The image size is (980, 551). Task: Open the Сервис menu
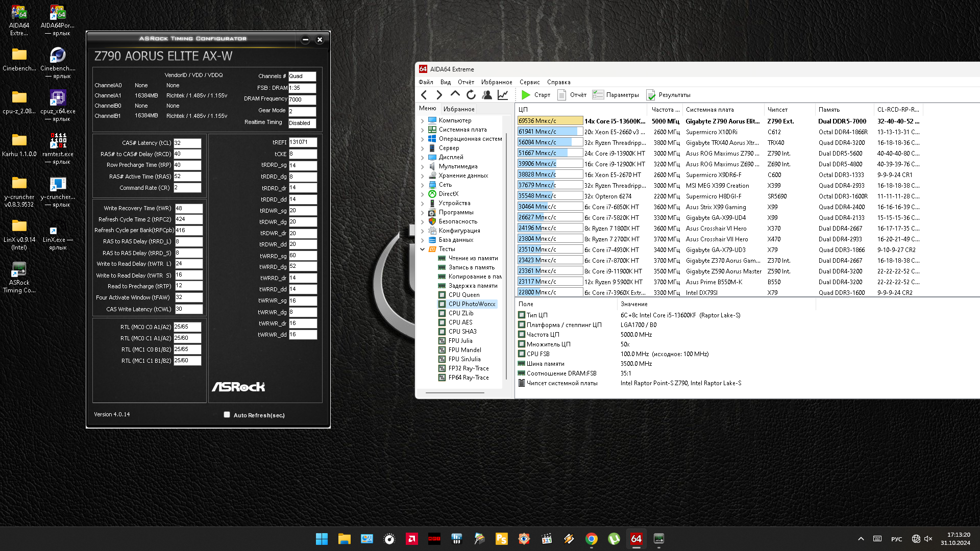(529, 82)
